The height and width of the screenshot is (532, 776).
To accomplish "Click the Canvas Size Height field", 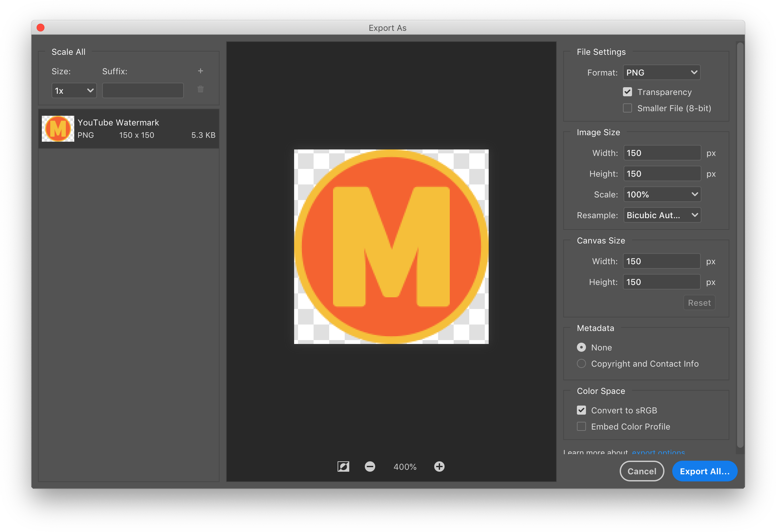I will 662,282.
